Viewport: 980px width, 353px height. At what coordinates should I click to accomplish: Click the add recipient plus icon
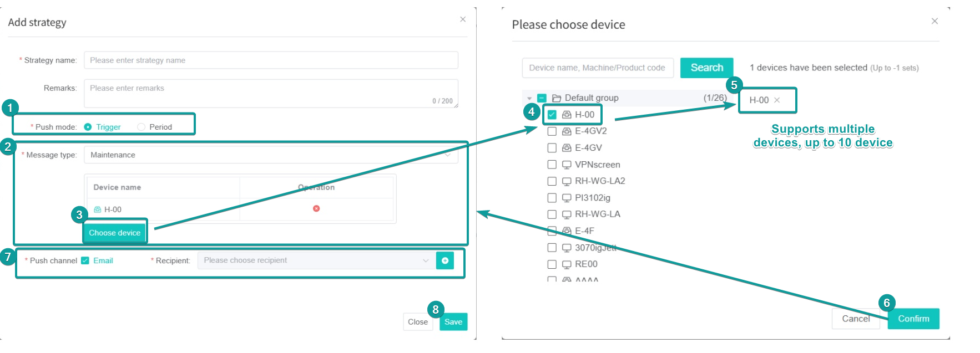tap(445, 260)
